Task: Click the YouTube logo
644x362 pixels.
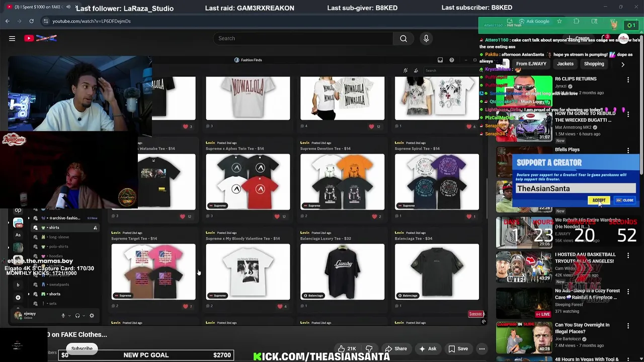Action: [x=41, y=38]
